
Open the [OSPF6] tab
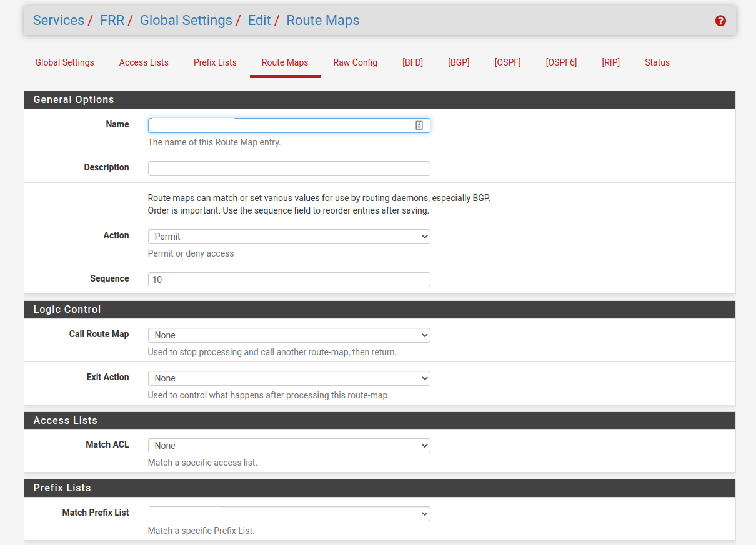pyautogui.click(x=561, y=62)
